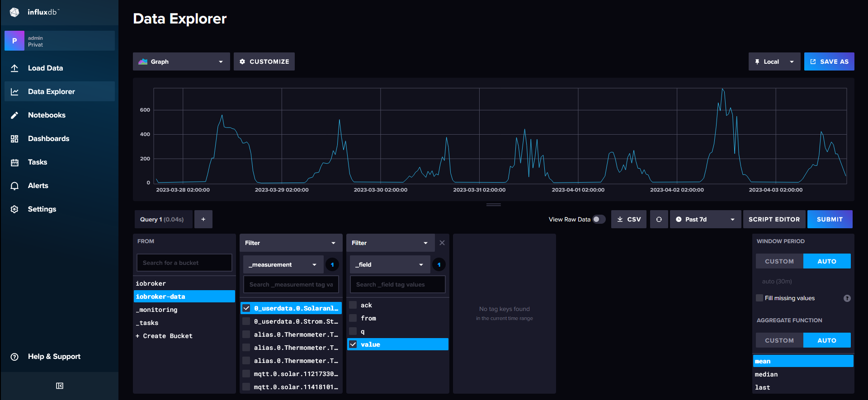Collapse the sidebar navigation toggle icon
Image resolution: width=868 pixels, height=400 pixels.
click(60, 386)
